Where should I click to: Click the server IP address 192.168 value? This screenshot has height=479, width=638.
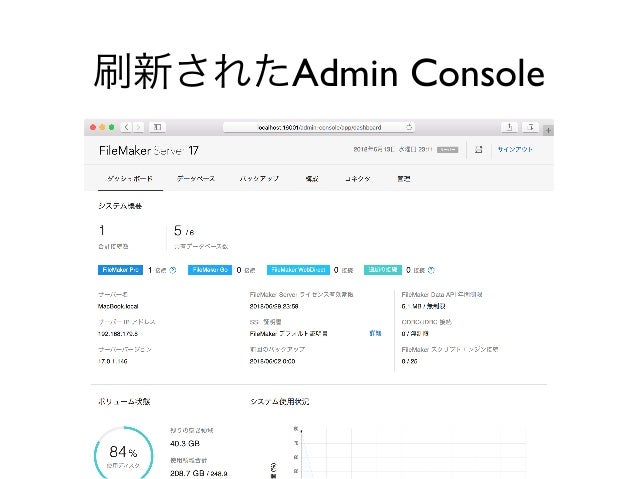pyautogui.click(x=118, y=334)
